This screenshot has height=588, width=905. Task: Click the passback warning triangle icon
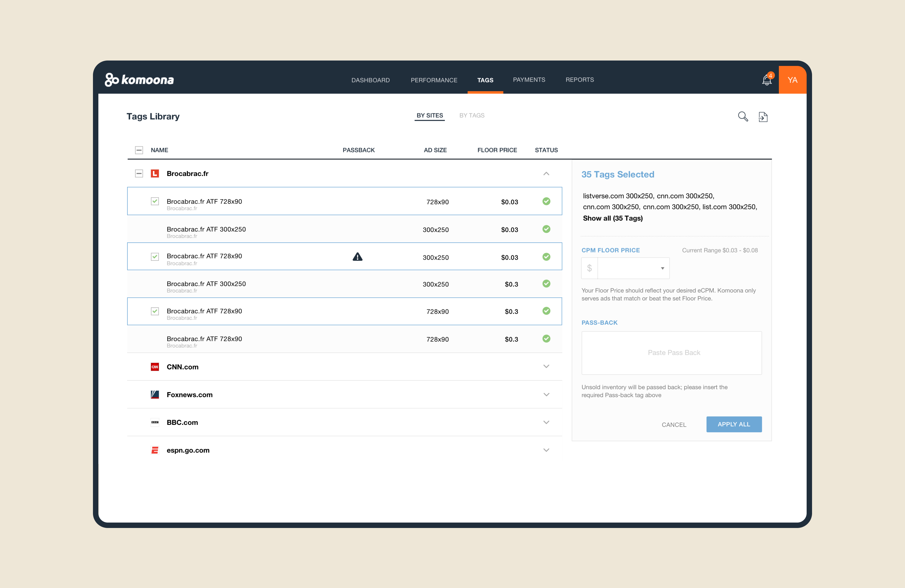coord(357,257)
